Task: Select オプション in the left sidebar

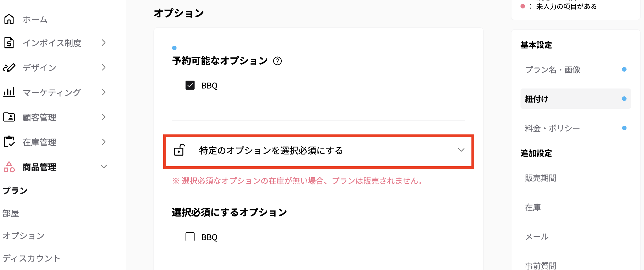Action: (23, 236)
